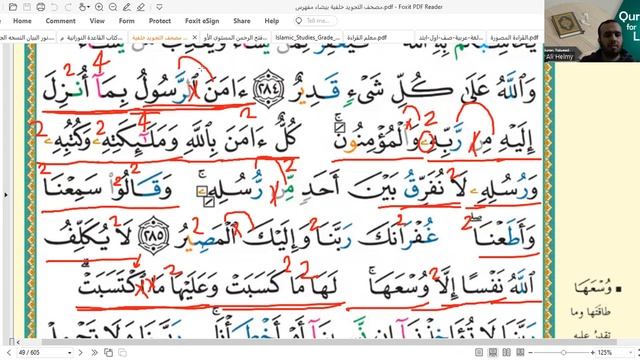640x360 pixels.
Task: Open the Foxit eSign tab
Action: pos(202,21)
